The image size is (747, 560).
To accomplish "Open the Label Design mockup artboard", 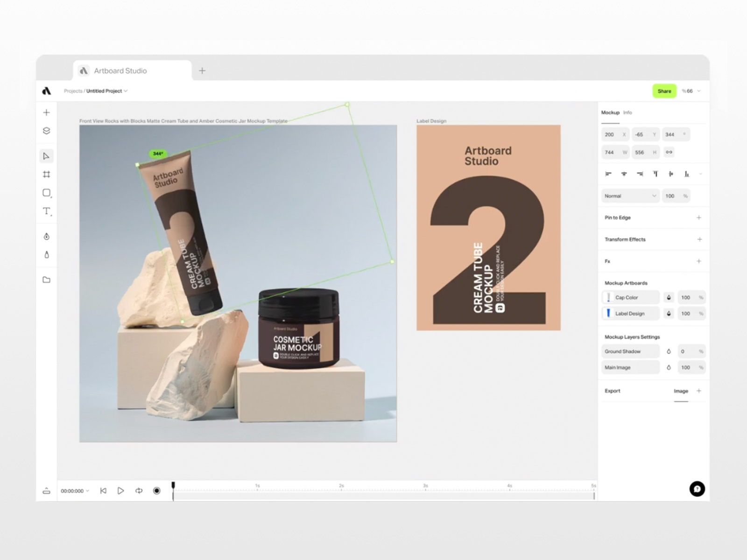I will [631, 314].
